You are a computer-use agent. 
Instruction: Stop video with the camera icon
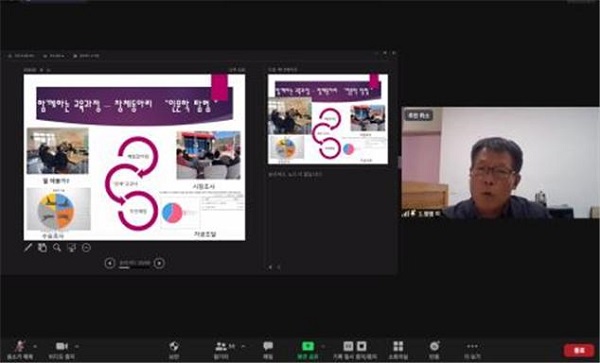pos(62,350)
